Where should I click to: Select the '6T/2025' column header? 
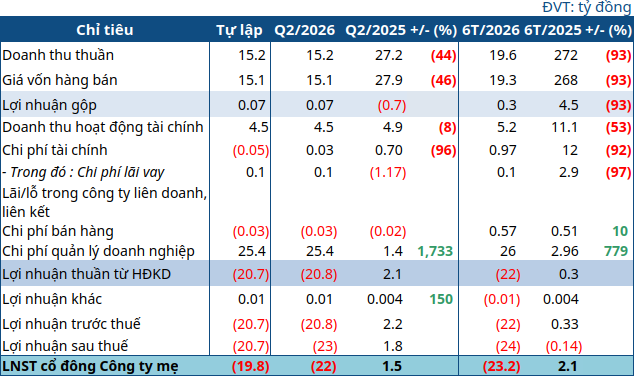pyautogui.click(x=553, y=30)
